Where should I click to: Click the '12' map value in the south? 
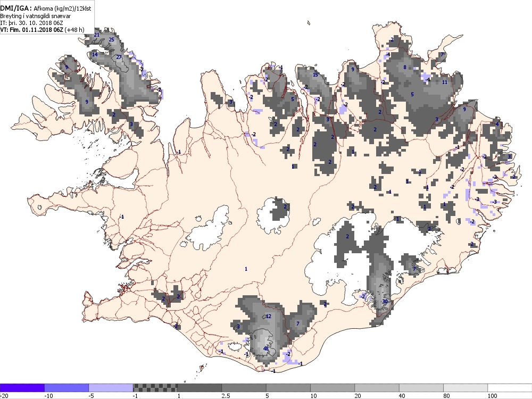point(268,317)
